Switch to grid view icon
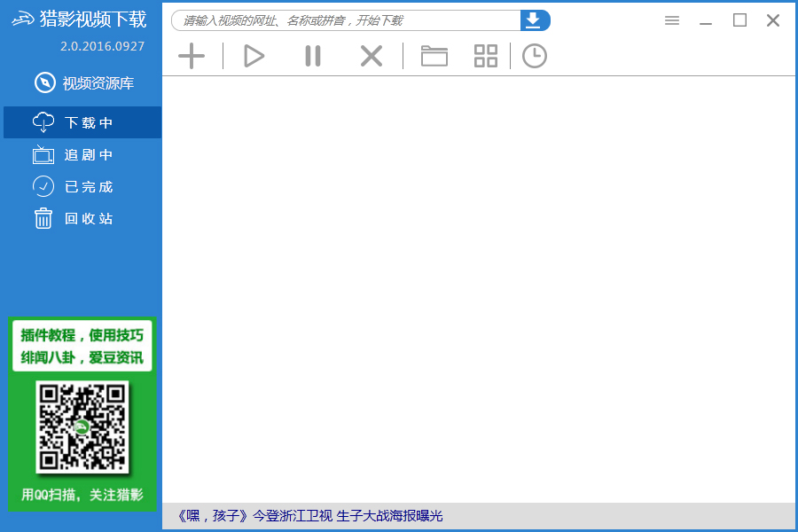798x532 pixels. coord(485,55)
